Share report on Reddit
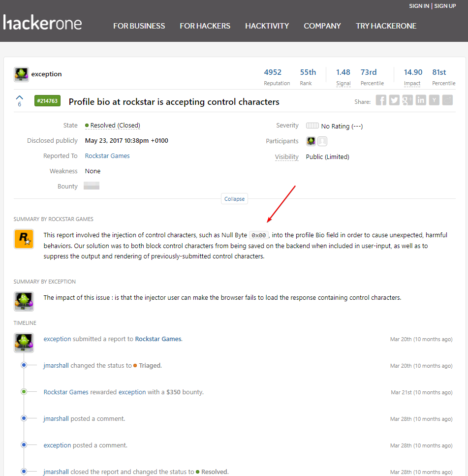Viewport: 468px width, 476px height. coord(447,100)
